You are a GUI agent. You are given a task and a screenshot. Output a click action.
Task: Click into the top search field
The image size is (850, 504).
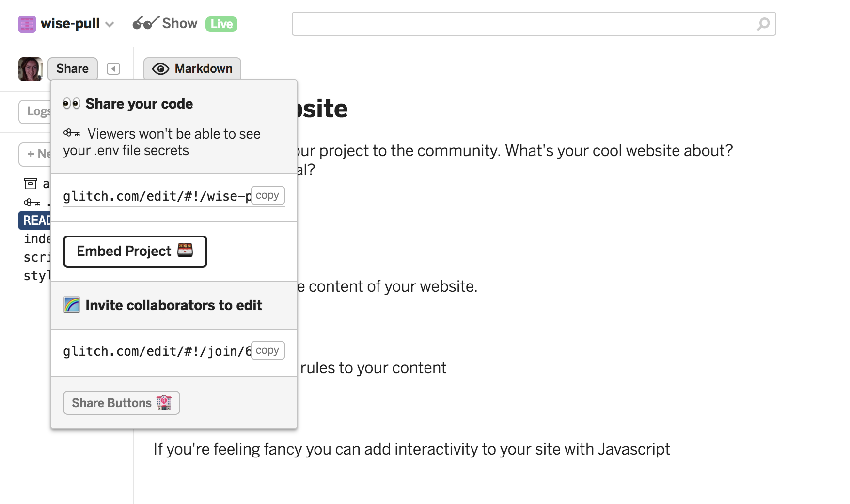(x=534, y=24)
